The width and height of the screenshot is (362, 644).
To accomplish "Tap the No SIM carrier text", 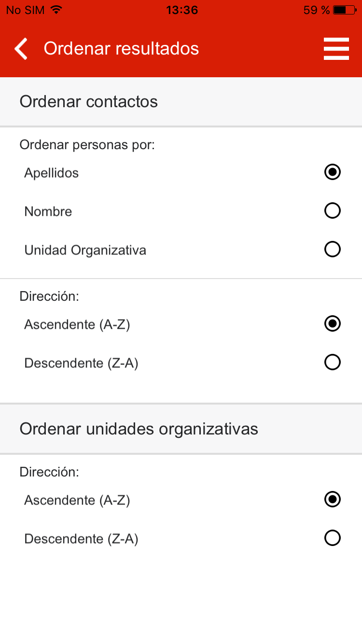I will click(x=25, y=10).
